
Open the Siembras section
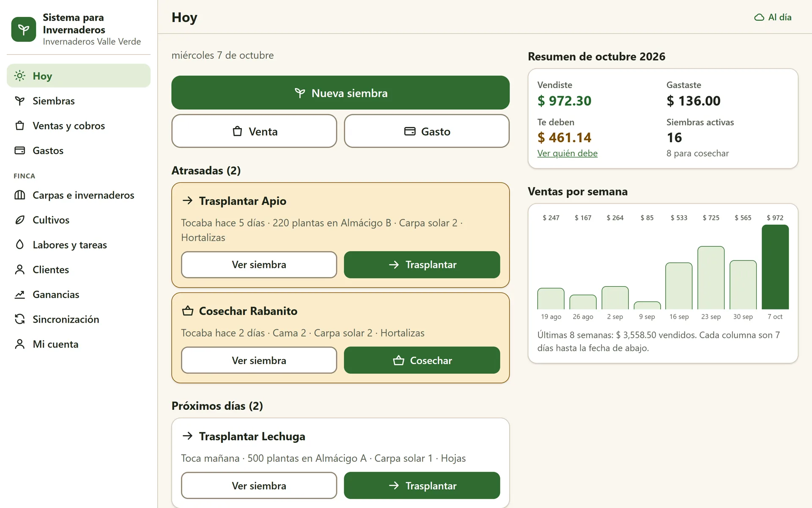79,101
